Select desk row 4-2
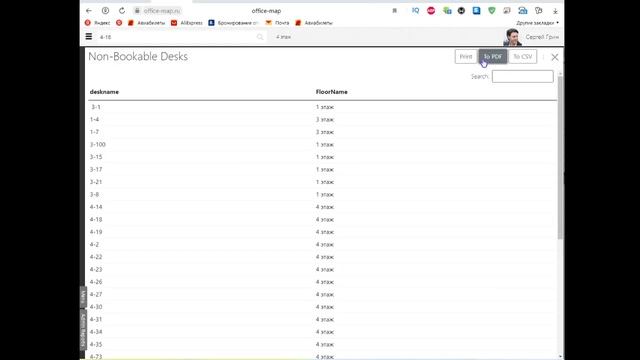The image size is (640, 360). point(322,244)
